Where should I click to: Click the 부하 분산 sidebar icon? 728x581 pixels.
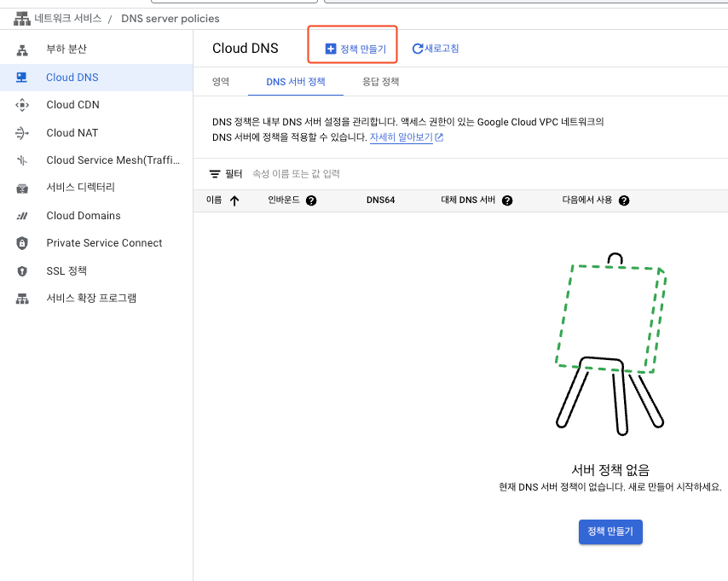[x=22, y=50]
